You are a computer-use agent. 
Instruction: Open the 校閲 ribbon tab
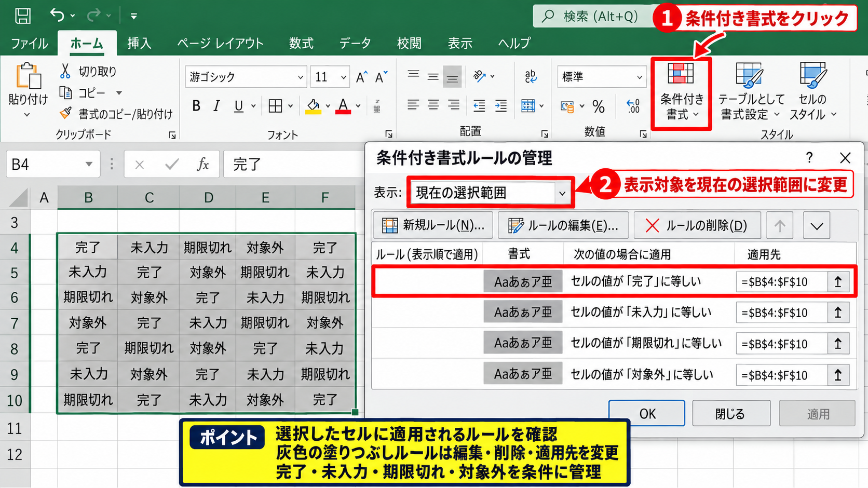[x=409, y=43]
